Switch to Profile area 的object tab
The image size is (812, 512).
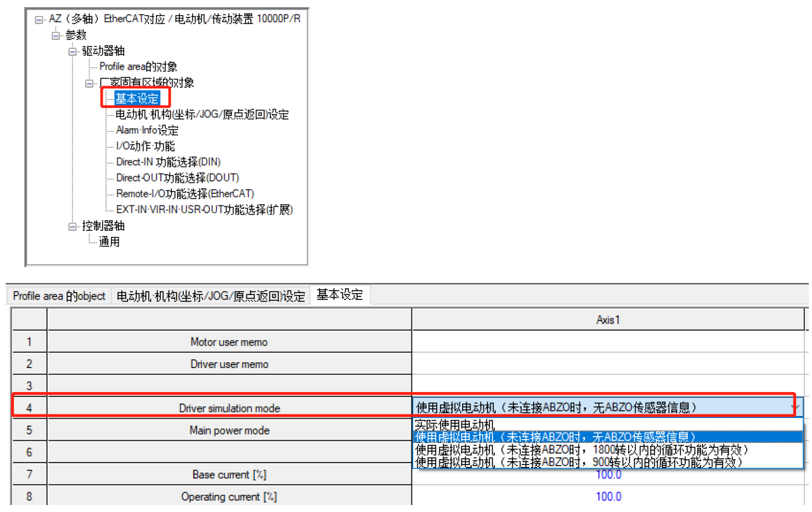[x=60, y=296]
